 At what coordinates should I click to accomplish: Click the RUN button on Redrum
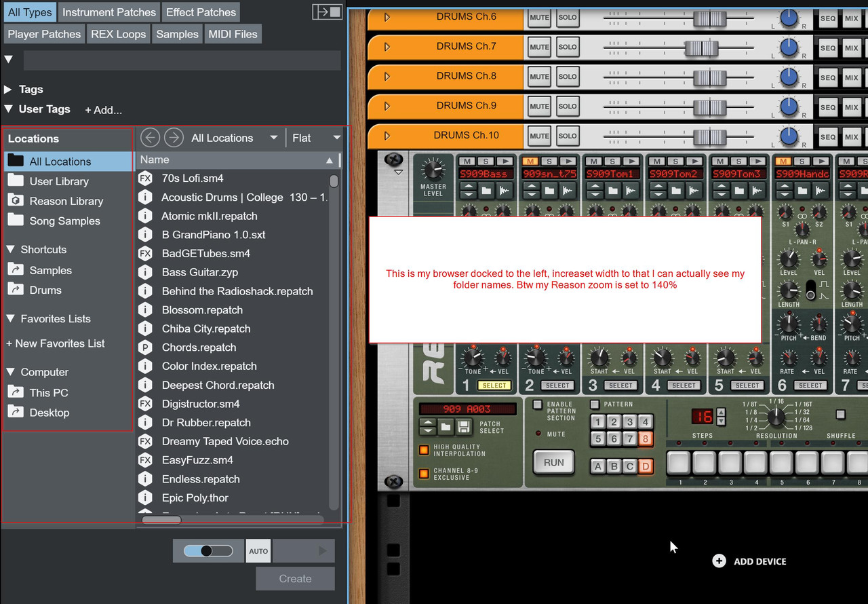point(554,463)
